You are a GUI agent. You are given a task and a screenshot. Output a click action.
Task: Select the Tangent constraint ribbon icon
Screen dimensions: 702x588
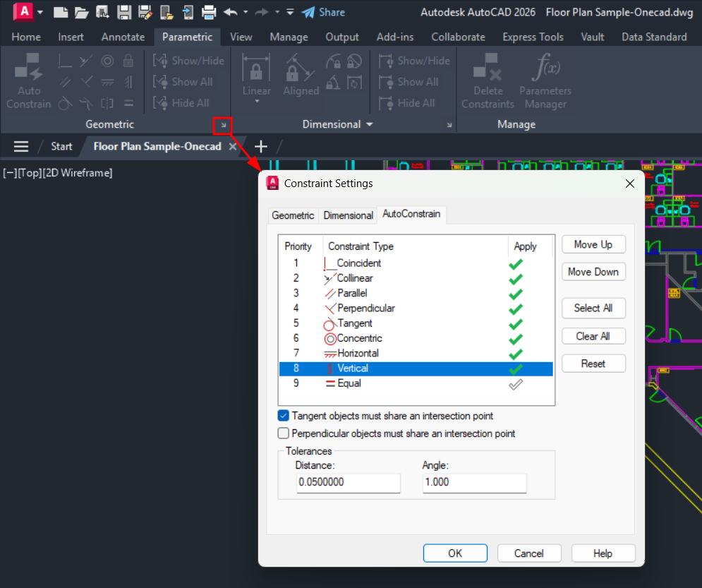(x=65, y=104)
